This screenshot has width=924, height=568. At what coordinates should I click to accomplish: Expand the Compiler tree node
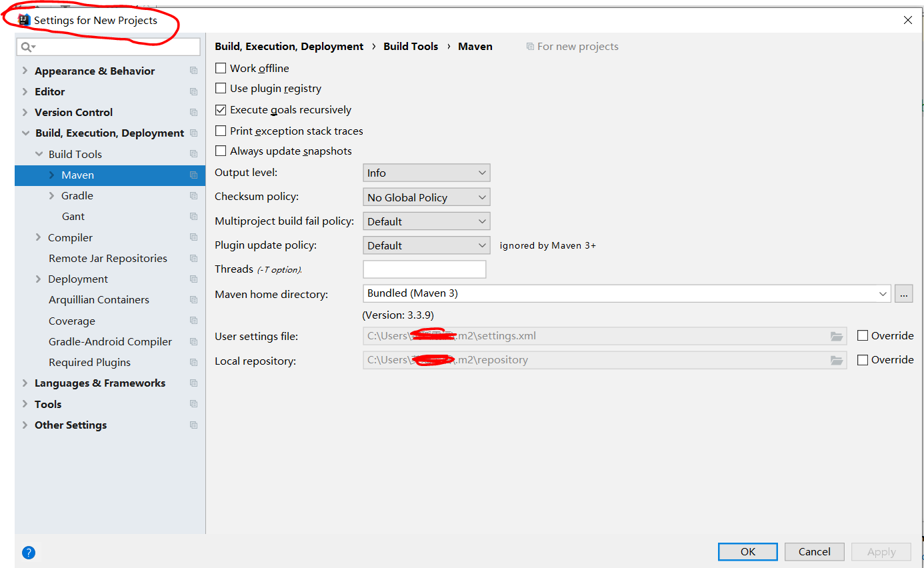tap(38, 237)
